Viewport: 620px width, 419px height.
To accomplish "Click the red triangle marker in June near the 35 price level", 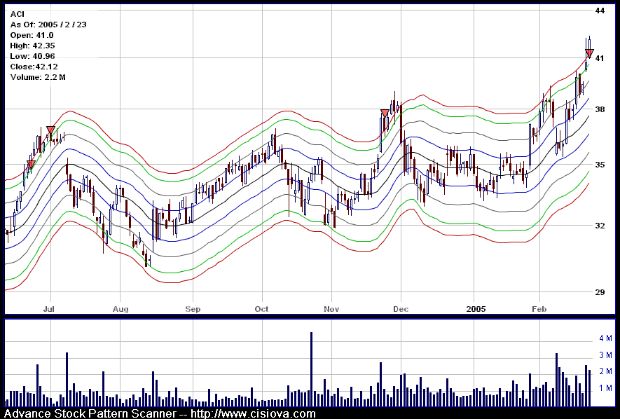I will click(31, 164).
